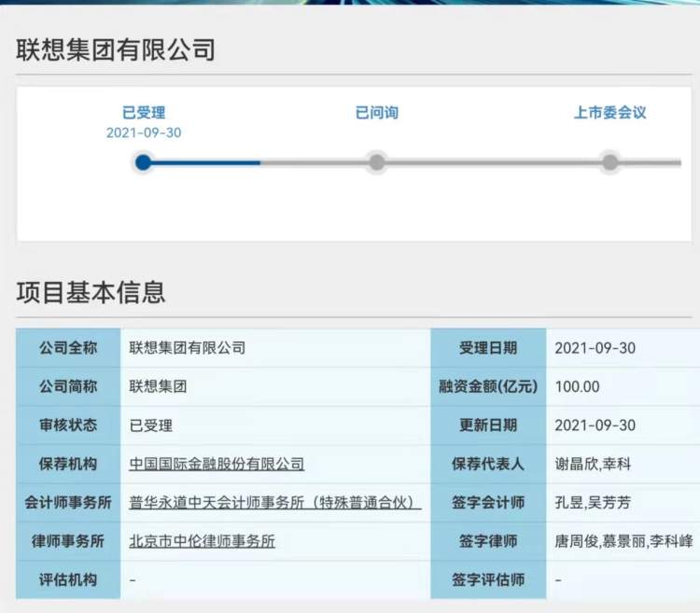This screenshot has width=700, height=613.
Task: Select the 已问询 timeline step dot
Action: click(x=377, y=162)
